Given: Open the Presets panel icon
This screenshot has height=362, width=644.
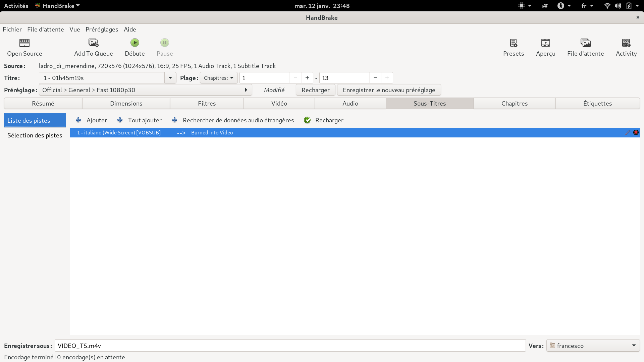Looking at the screenshot, I should [x=513, y=43].
